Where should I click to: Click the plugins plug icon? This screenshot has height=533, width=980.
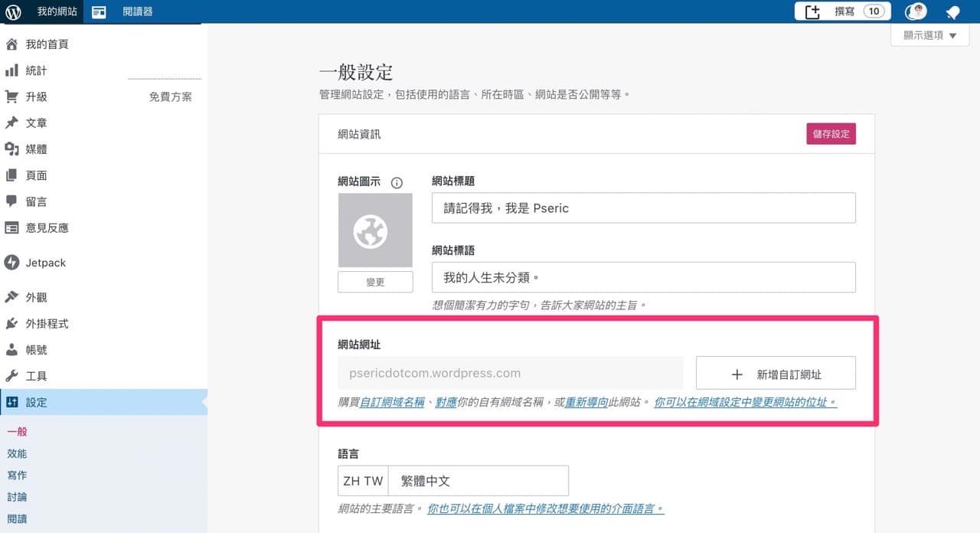11,323
